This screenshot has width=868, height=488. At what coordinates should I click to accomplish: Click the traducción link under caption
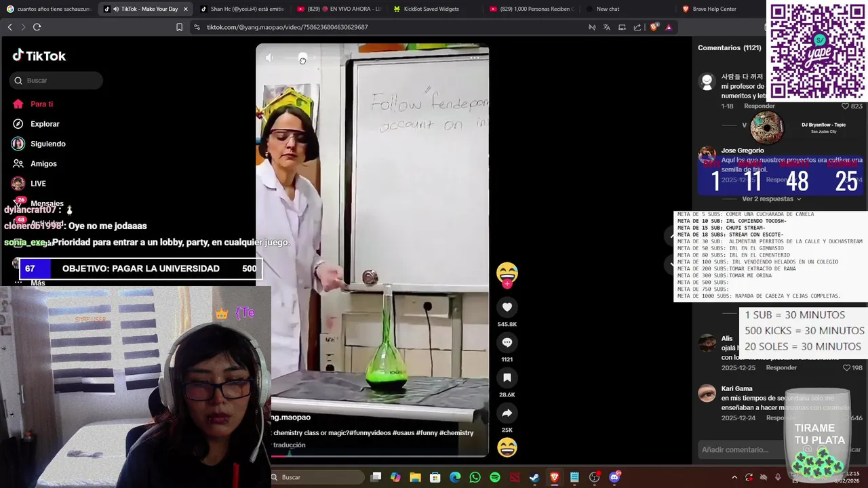[x=290, y=445]
